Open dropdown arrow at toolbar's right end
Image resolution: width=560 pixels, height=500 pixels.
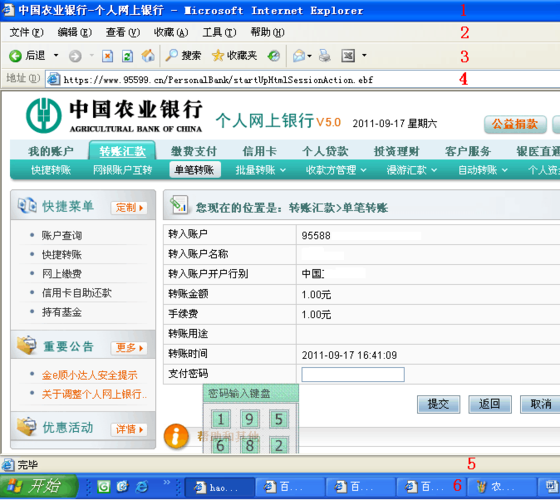[x=364, y=55]
